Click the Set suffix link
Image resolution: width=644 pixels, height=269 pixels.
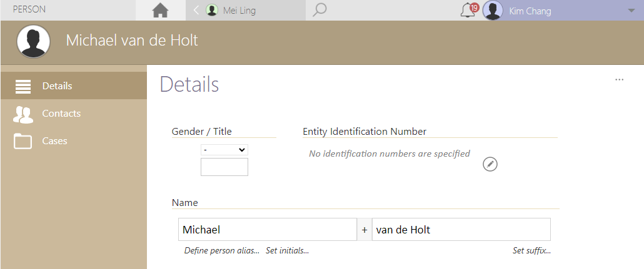click(531, 251)
